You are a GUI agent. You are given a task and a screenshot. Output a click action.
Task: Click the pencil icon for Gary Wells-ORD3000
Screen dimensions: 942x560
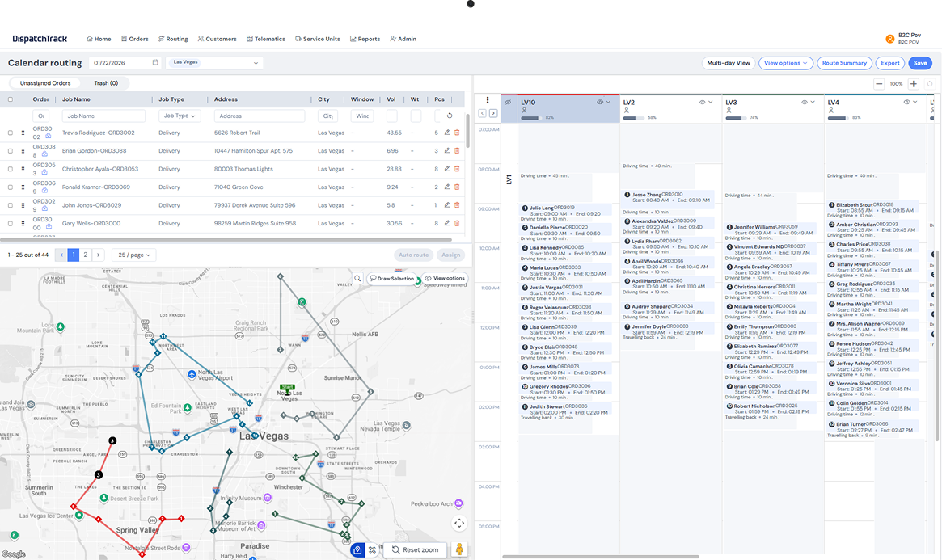point(447,223)
